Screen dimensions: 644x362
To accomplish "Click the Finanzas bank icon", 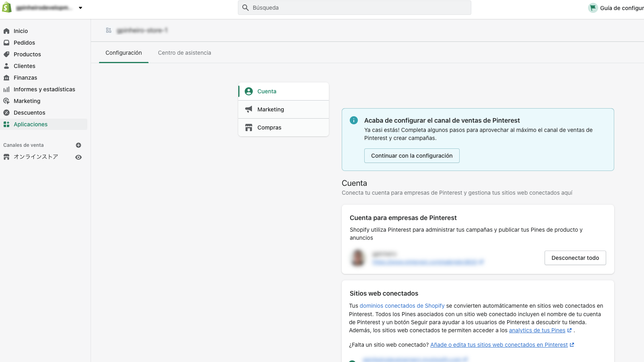I will click(x=6, y=78).
